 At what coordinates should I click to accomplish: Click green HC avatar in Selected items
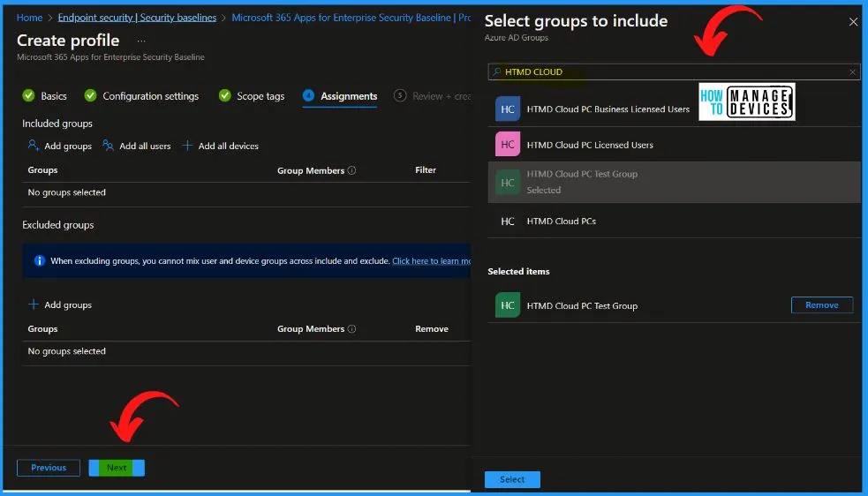[508, 305]
